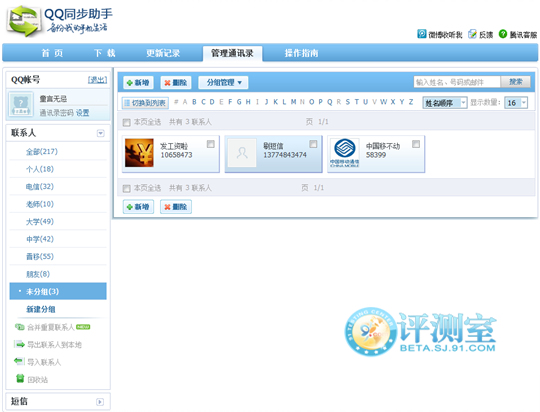The image size is (540, 412).
Task: Select the 朋友(8) group
Action: coord(38,274)
